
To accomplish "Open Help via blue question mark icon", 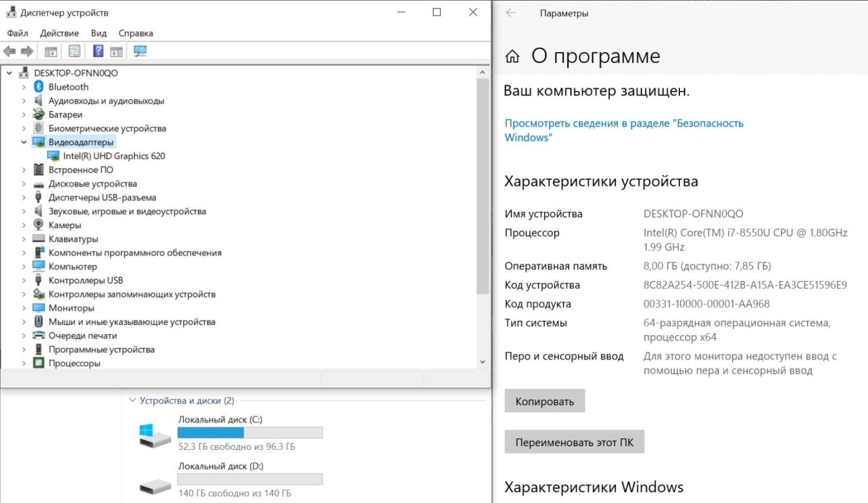I will (x=98, y=51).
